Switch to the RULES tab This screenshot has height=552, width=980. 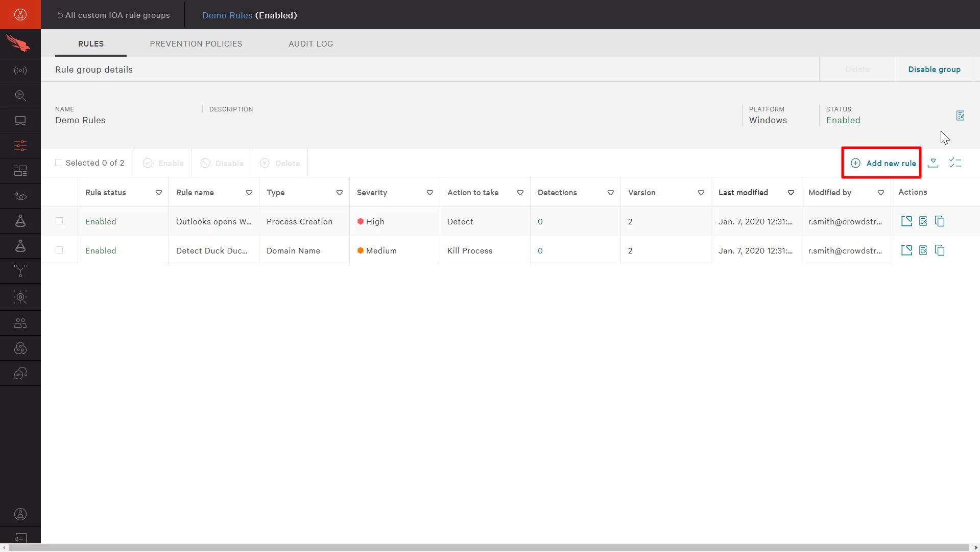point(91,44)
